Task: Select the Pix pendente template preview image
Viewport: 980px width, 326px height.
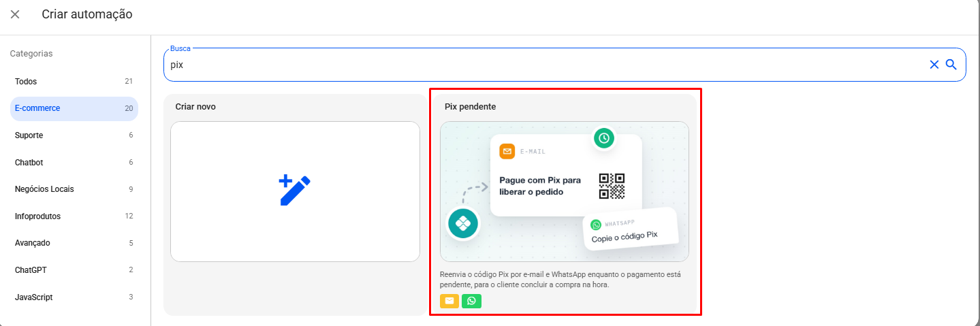Action: point(565,191)
